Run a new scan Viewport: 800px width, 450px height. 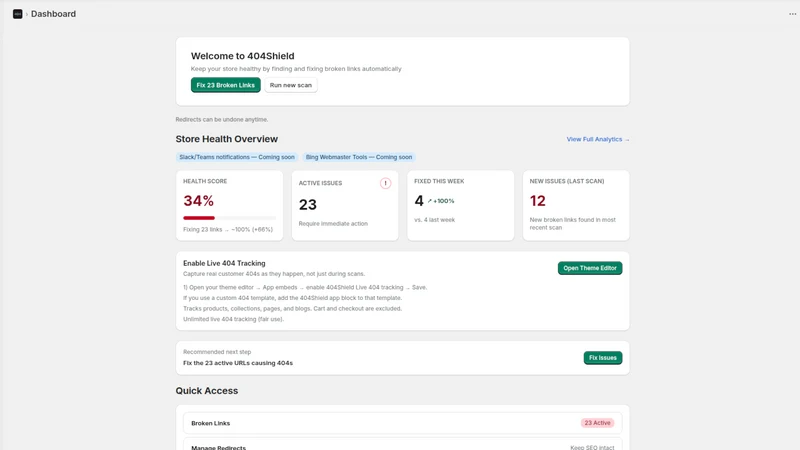291,85
